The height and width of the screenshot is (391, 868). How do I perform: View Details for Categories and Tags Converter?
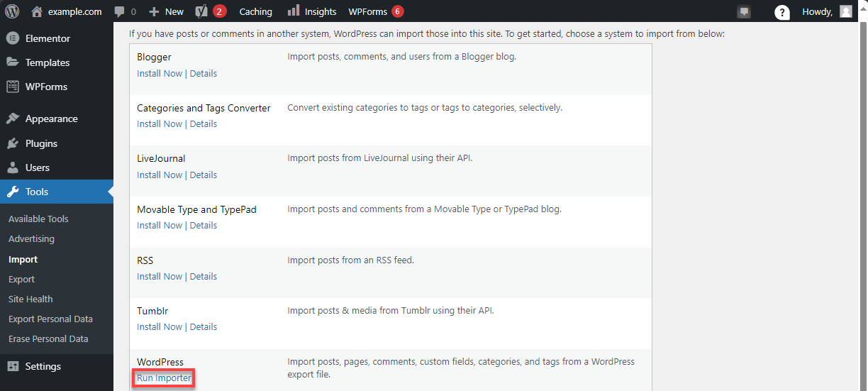point(204,124)
